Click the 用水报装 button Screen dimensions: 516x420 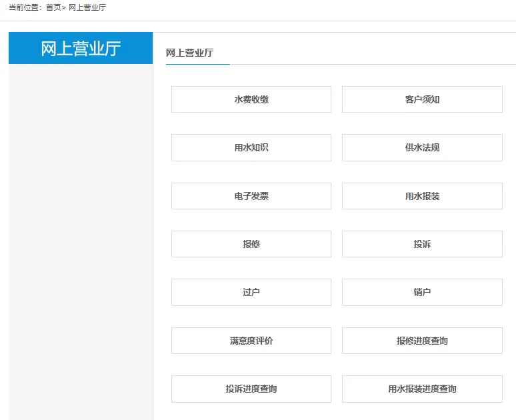[422, 196]
